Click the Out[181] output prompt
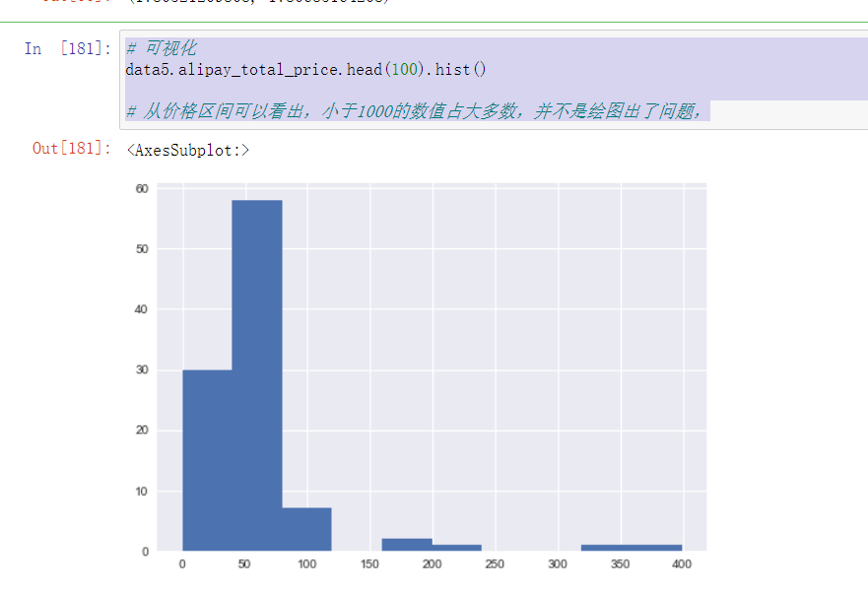 pos(72,149)
